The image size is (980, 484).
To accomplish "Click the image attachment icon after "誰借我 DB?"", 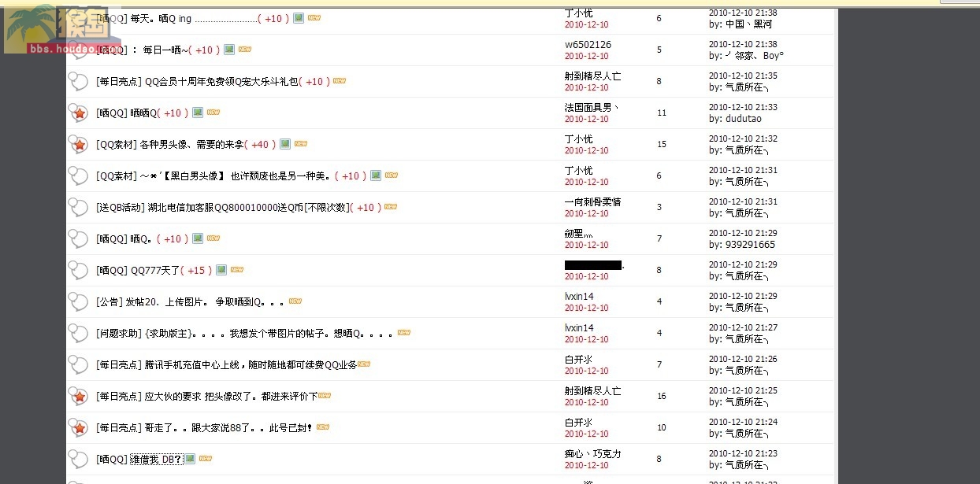I will [x=190, y=459].
